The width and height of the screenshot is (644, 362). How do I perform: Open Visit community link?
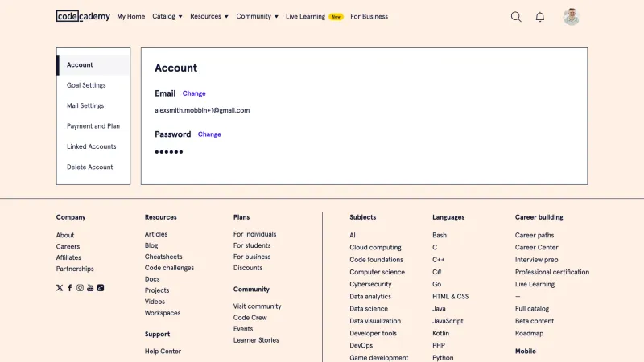click(257, 306)
